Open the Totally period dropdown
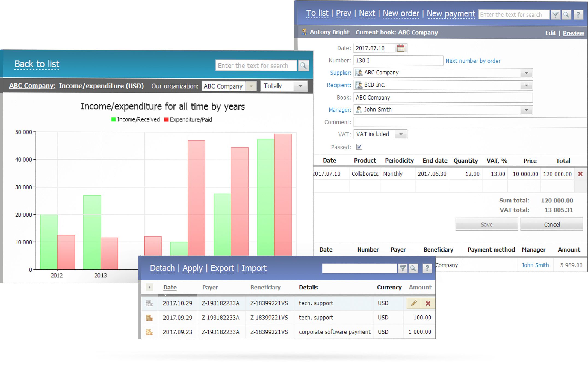This screenshot has height=365, width=588. coord(300,86)
